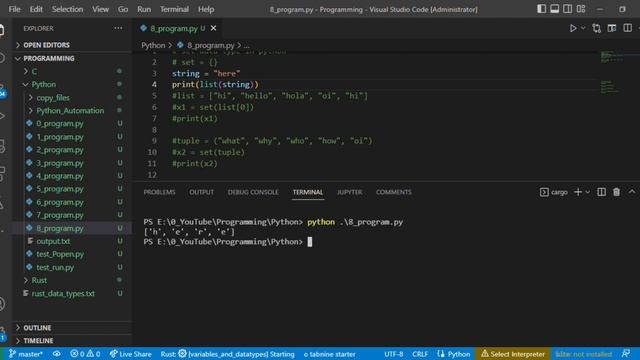Change UTF-8 file encoding
This screenshot has width=640, height=360.
(x=393, y=354)
